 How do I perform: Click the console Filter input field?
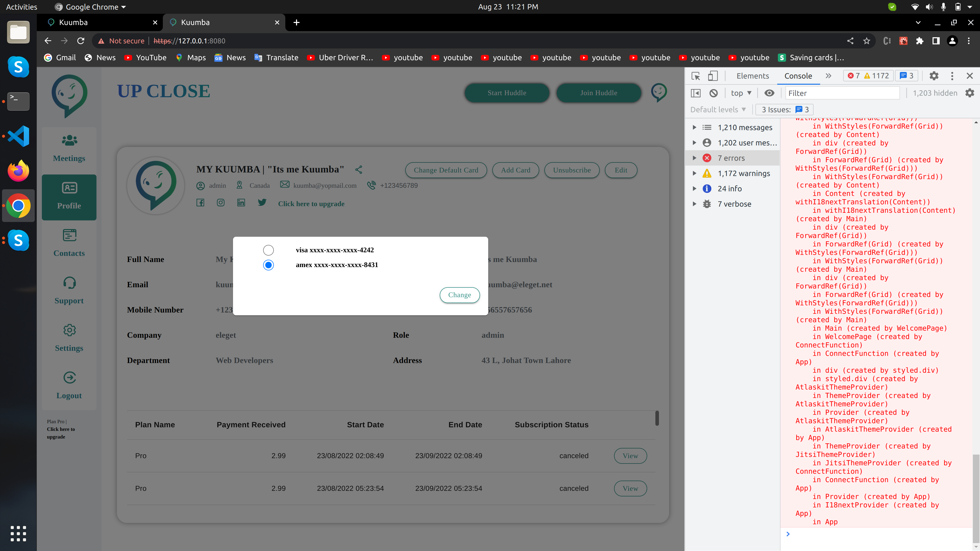click(841, 93)
